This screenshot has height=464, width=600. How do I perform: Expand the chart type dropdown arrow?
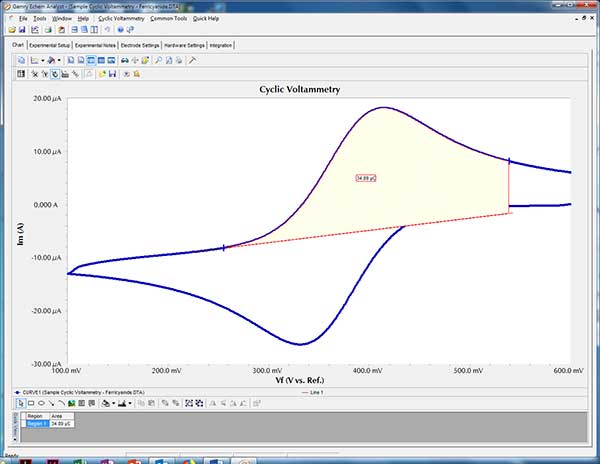coord(42,60)
